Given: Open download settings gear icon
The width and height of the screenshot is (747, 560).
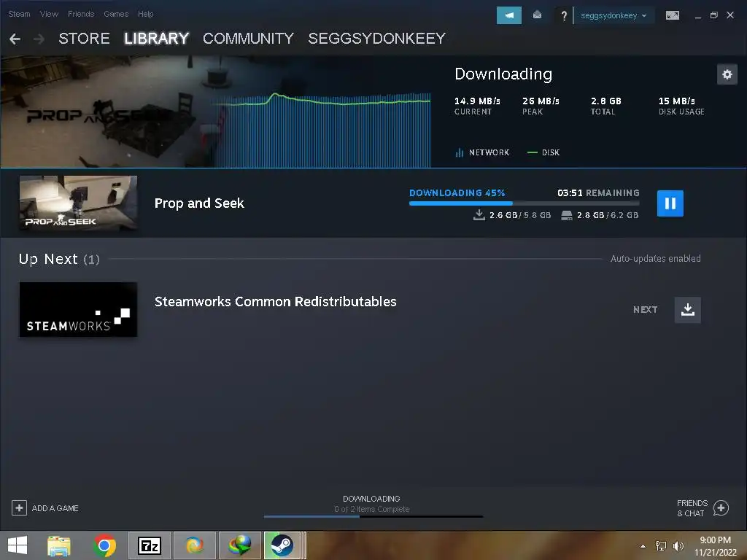Looking at the screenshot, I should click(727, 74).
